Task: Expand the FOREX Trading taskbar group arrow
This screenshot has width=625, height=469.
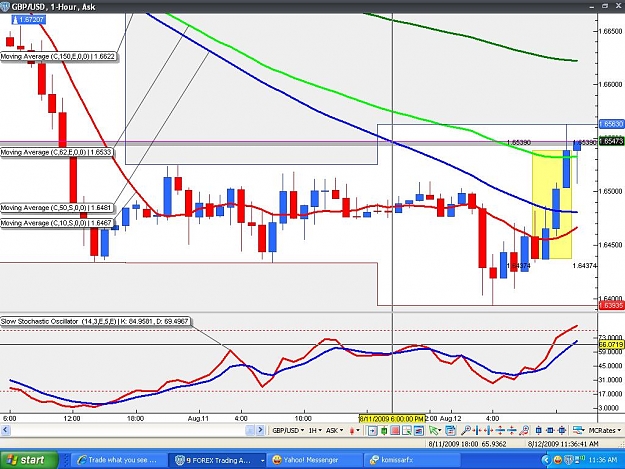Action: pyautogui.click(x=262, y=461)
